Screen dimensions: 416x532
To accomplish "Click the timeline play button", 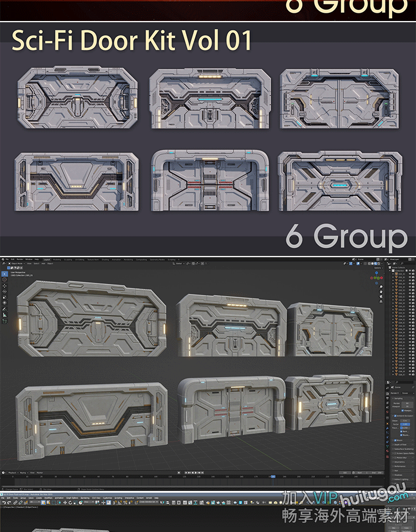I will (196, 473).
